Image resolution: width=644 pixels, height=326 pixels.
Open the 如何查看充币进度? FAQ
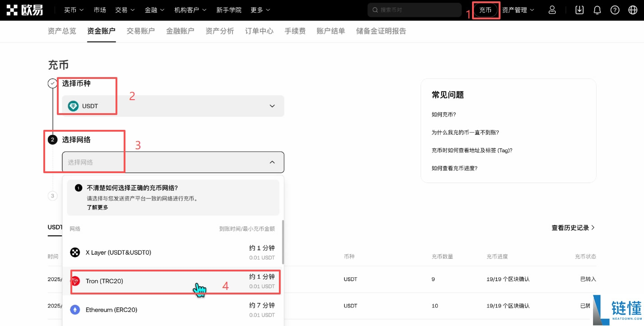point(454,168)
